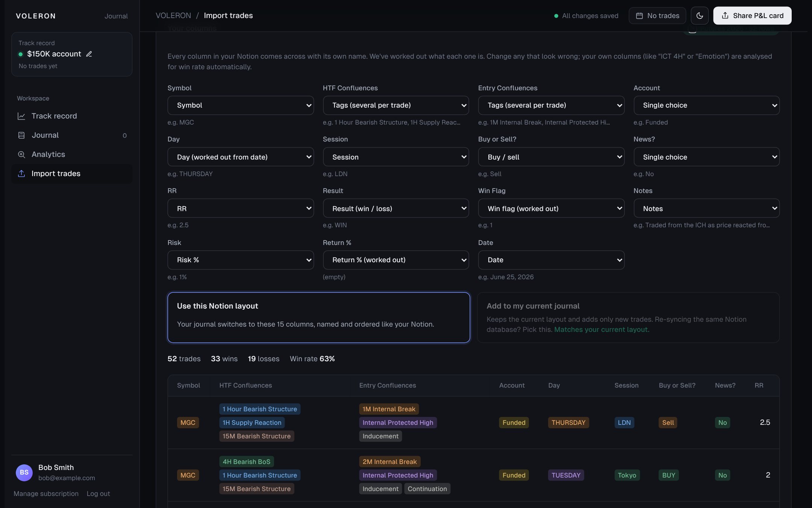Click the HTF Confluences table column header
The width and height of the screenshot is (812, 508).
245,385
